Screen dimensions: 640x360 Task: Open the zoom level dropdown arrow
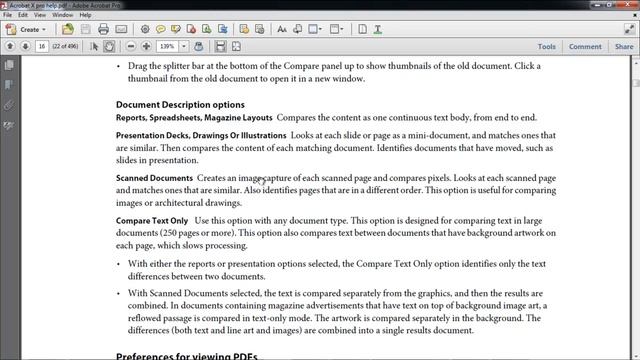[x=184, y=46]
